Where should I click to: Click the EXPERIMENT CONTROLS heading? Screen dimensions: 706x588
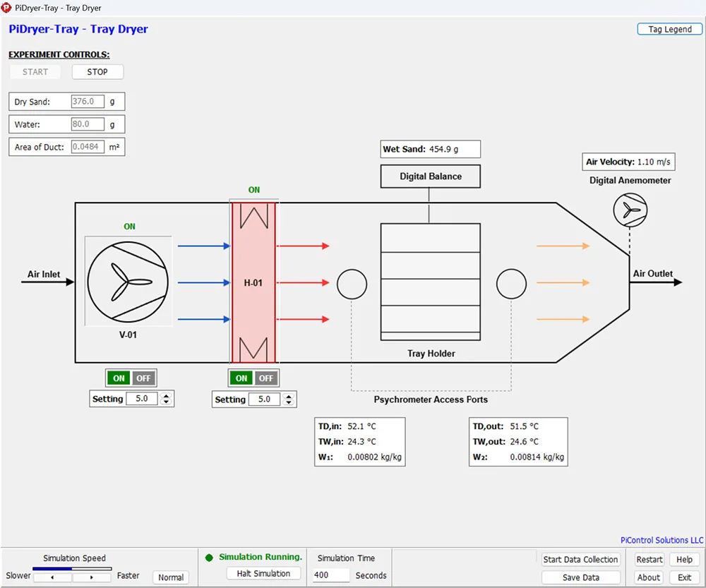pyautogui.click(x=59, y=54)
